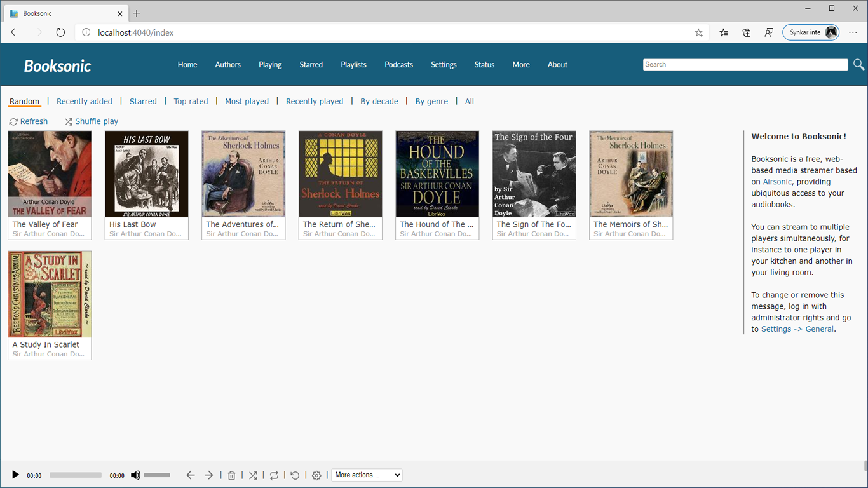Open A Study in Scarlet cover
868x488 pixels.
click(50, 294)
